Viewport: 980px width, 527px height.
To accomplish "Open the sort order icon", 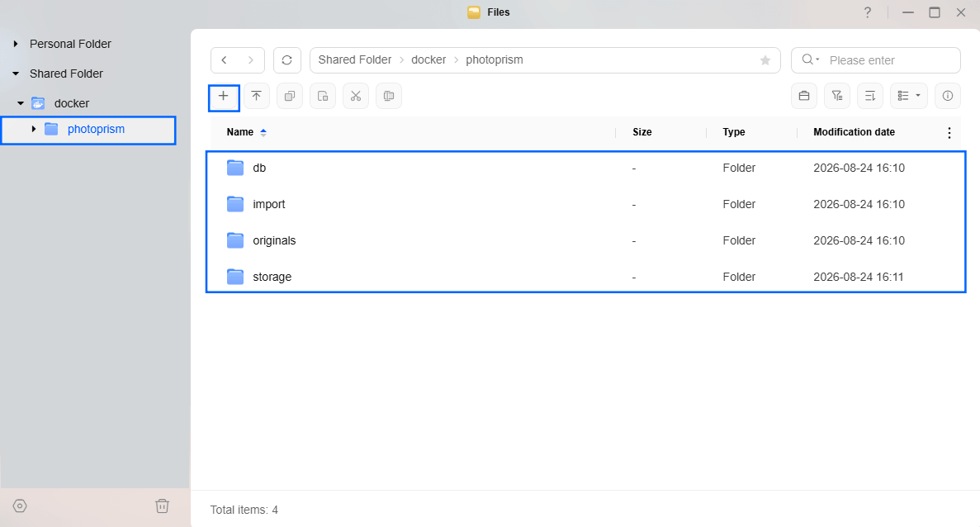I will point(870,97).
